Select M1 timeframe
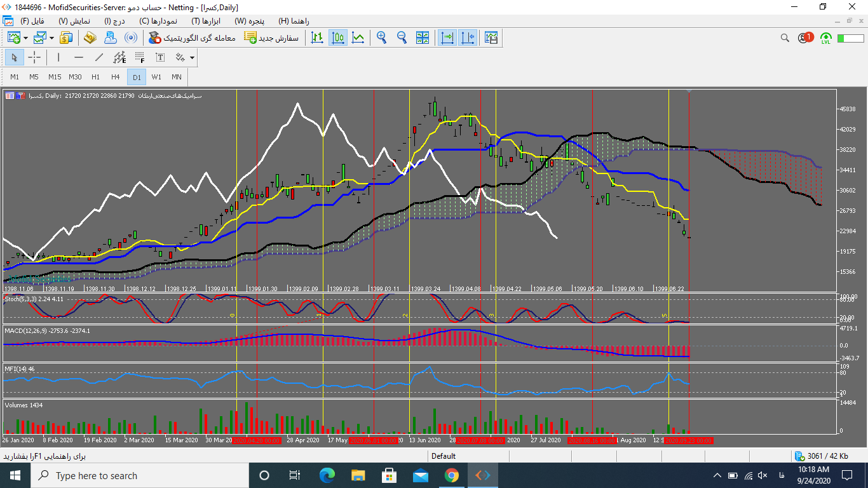Viewport: 868px width, 488px height. coord(15,77)
